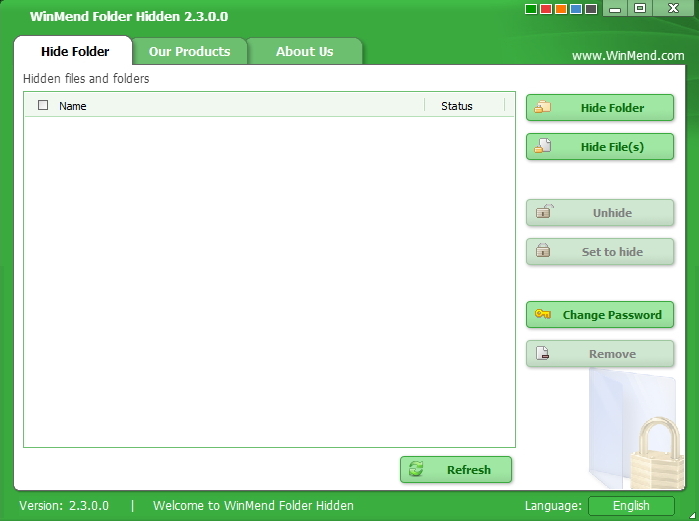Refresh the hidden files list
The height and width of the screenshot is (521, 699).
[456, 469]
